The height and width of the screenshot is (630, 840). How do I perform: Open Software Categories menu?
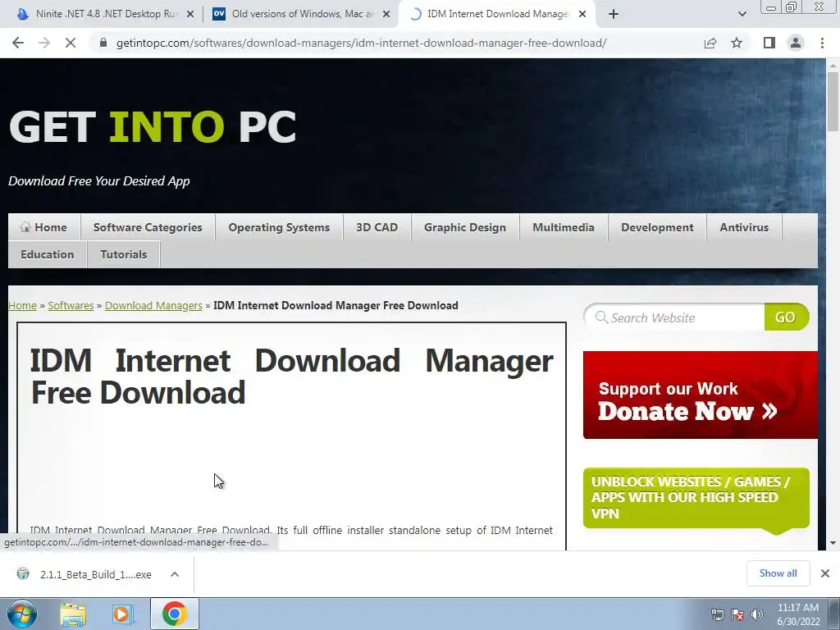[x=148, y=227]
